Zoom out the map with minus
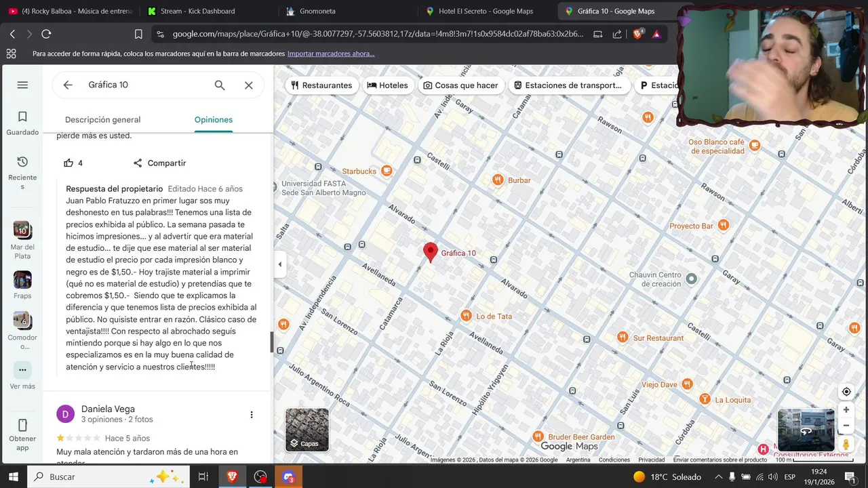Viewport: 868px width, 488px height. pos(846,426)
